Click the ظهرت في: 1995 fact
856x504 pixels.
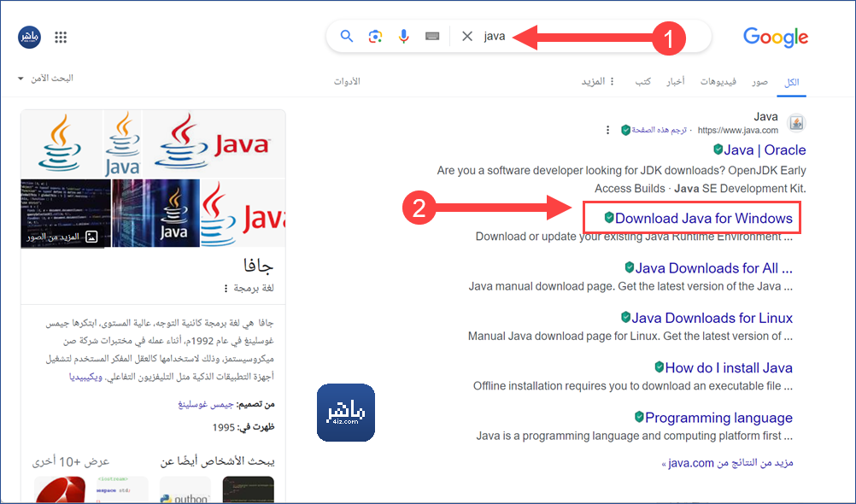point(243,427)
